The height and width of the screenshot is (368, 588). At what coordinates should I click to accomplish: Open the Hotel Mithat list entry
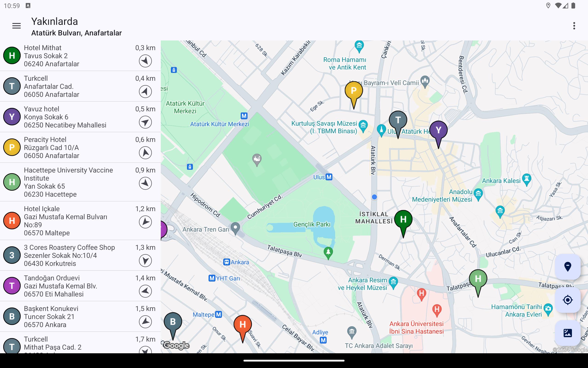[80, 56]
